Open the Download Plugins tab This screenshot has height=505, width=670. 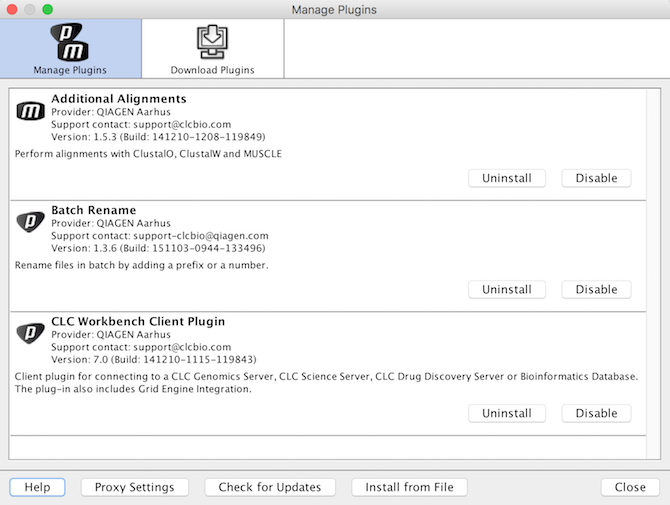coord(212,48)
